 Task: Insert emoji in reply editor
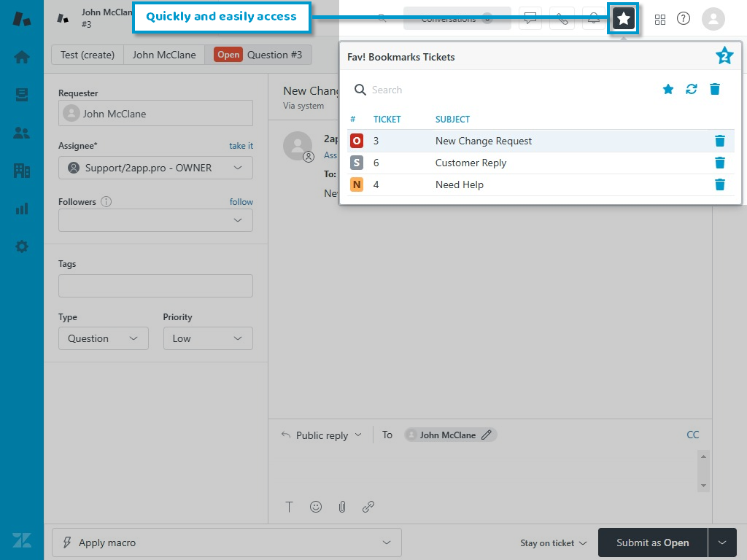click(x=316, y=507)
